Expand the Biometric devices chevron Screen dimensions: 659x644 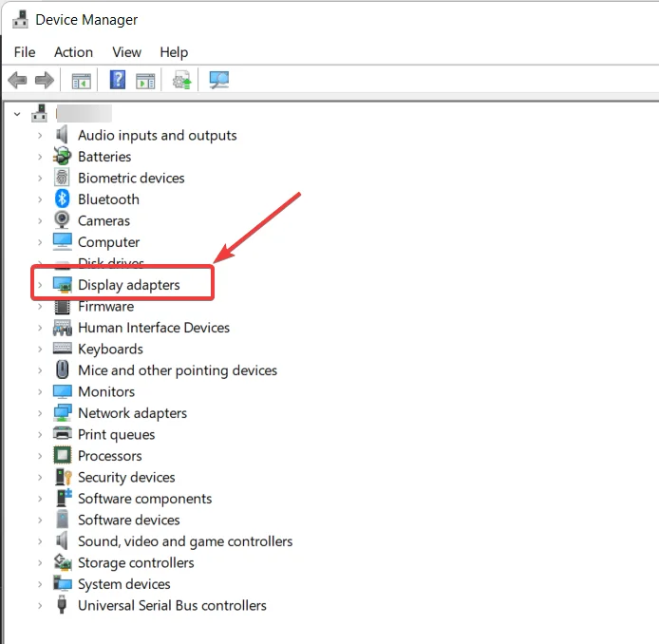tap(40, 179)
